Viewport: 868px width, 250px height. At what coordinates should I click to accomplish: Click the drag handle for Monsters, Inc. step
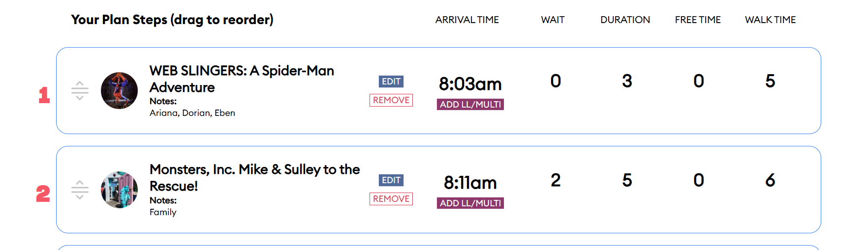(80, 190)
